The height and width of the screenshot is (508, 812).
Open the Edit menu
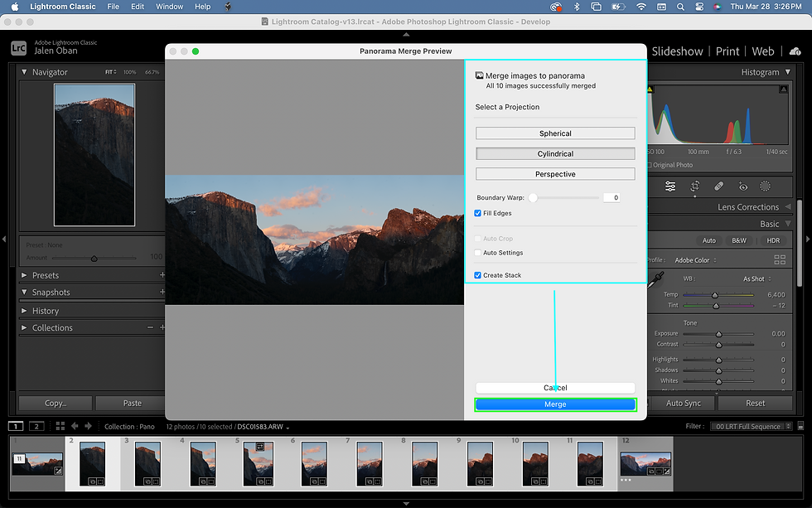pos(138,7)
